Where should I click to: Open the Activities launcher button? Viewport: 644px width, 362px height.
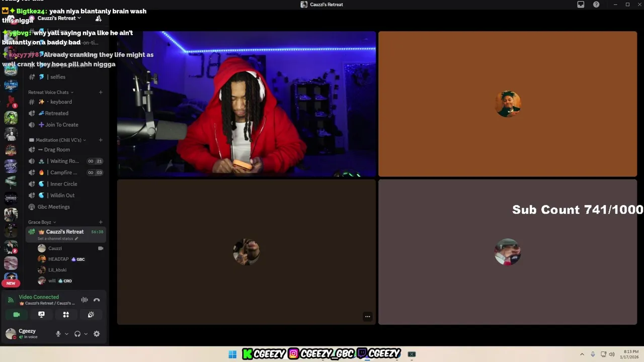pyautogui.click(x=66, y=315)
